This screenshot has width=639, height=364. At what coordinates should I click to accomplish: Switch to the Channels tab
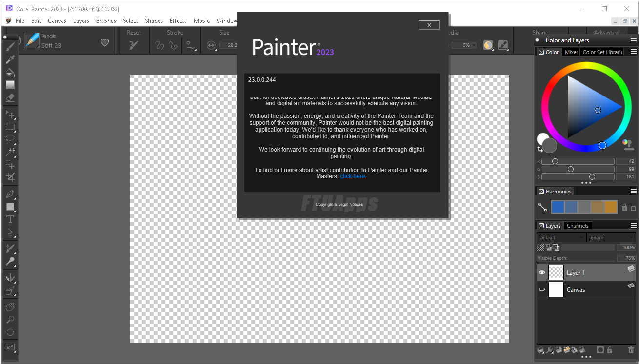tap(578, 226)
